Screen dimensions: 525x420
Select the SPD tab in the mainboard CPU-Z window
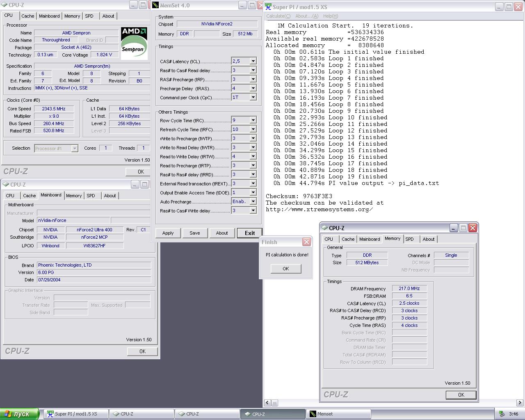91,196
